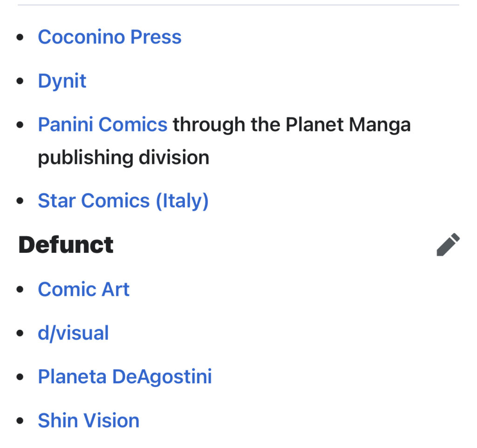The image size is (477, 448).
Task: Visit the d/visual link
Action: [x=73, y=333]
